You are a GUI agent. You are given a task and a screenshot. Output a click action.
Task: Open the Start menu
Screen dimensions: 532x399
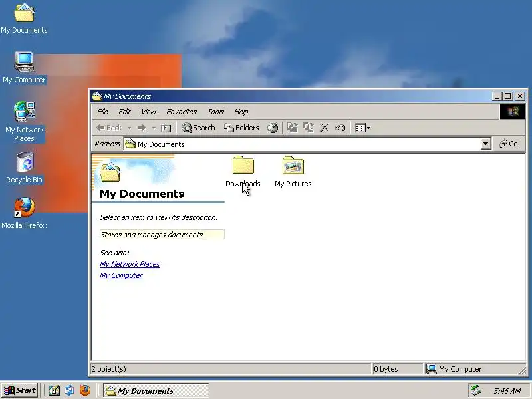(x=20, y=390)
